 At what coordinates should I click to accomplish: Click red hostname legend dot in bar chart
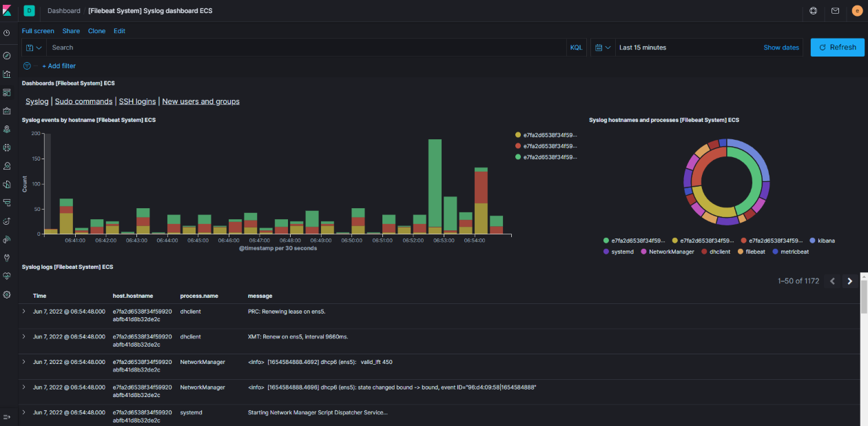(x=518, y=146)
